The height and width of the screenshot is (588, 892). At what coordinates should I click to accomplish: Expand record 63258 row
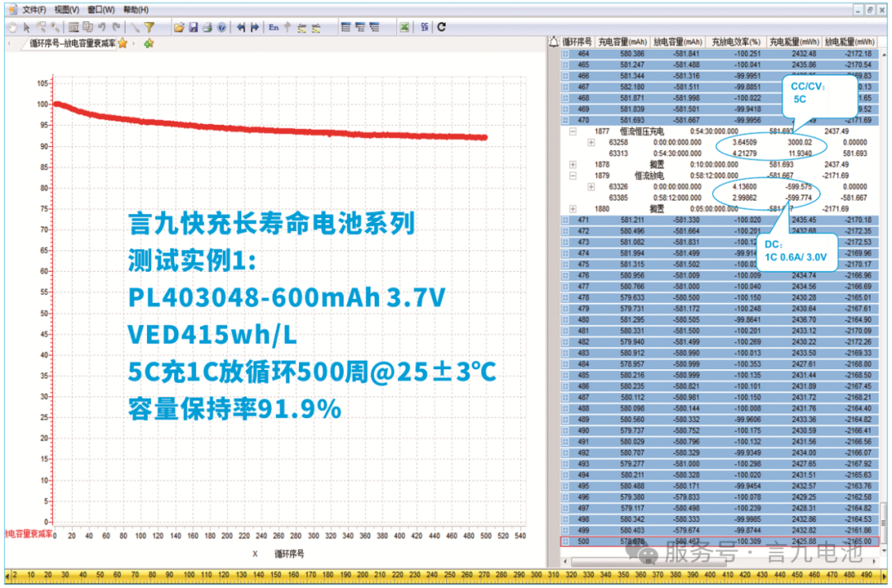tap(591, 142)
